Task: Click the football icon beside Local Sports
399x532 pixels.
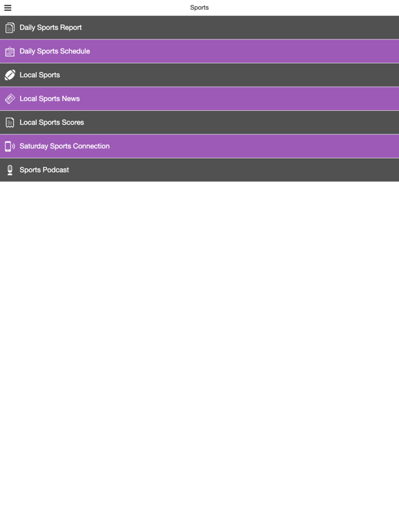Action: point(10,75)
